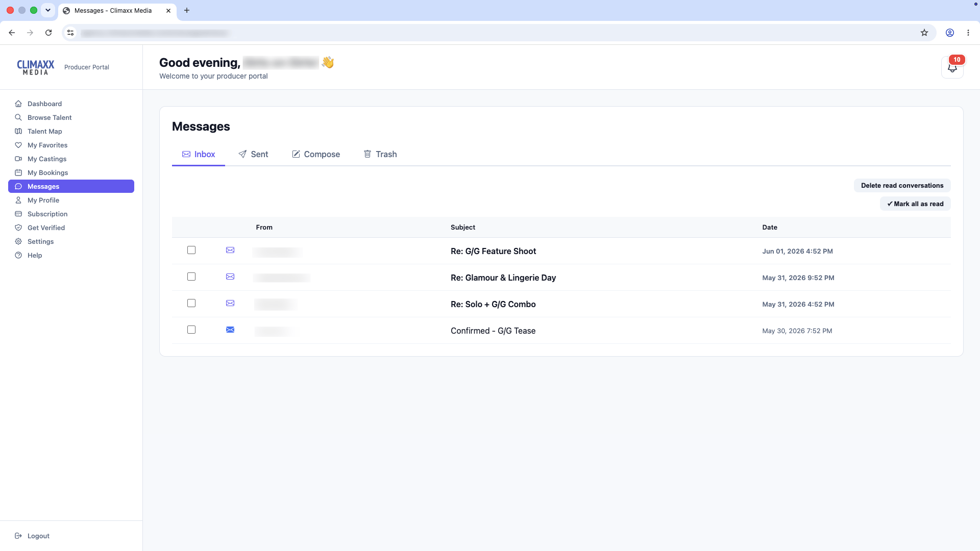Open the Help page
The height and width of the screenshot is (551, 980).
(71, 255)
